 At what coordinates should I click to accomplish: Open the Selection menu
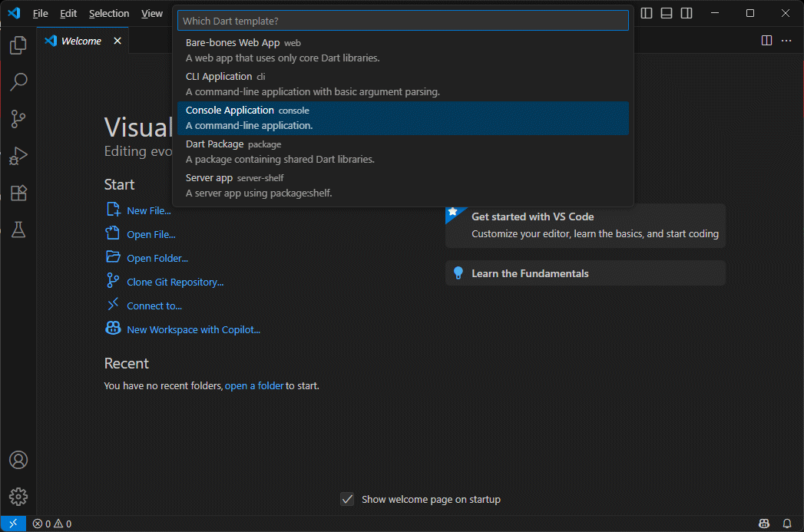tap(109, 13)
